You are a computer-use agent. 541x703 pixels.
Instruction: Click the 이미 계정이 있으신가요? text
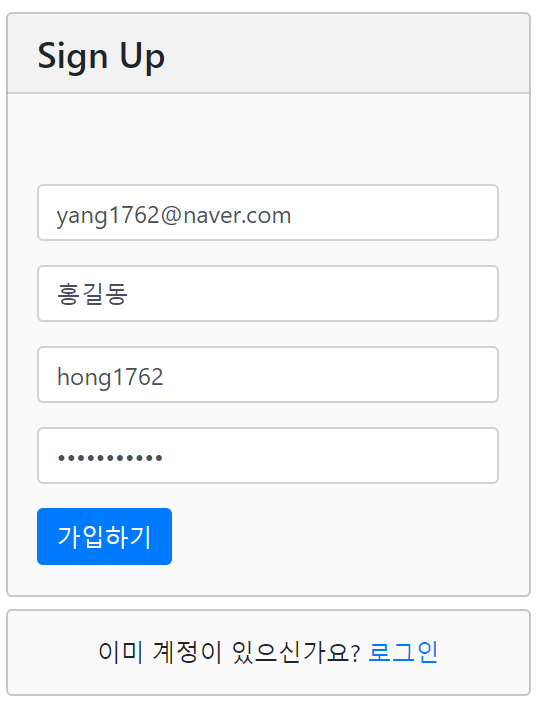[229, 652]
